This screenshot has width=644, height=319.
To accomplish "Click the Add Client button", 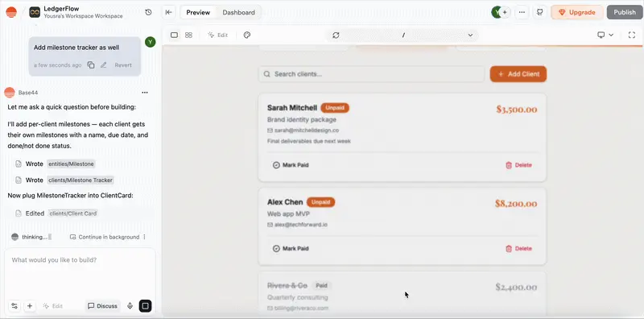I will click(x=518, y=74).
